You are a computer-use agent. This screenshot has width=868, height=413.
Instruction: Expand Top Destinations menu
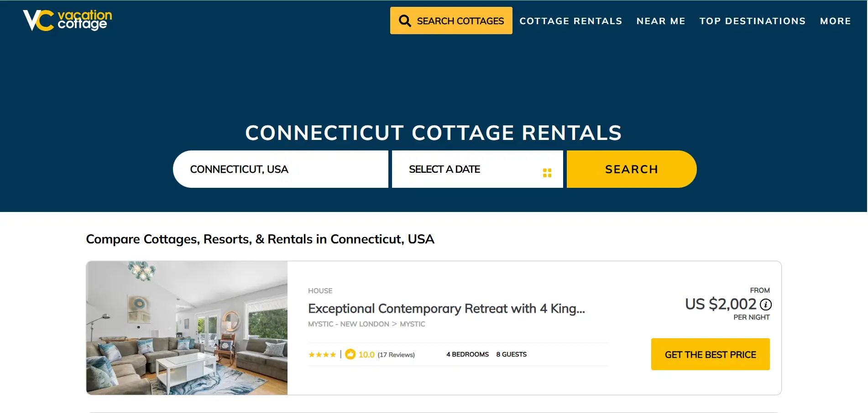753,21
